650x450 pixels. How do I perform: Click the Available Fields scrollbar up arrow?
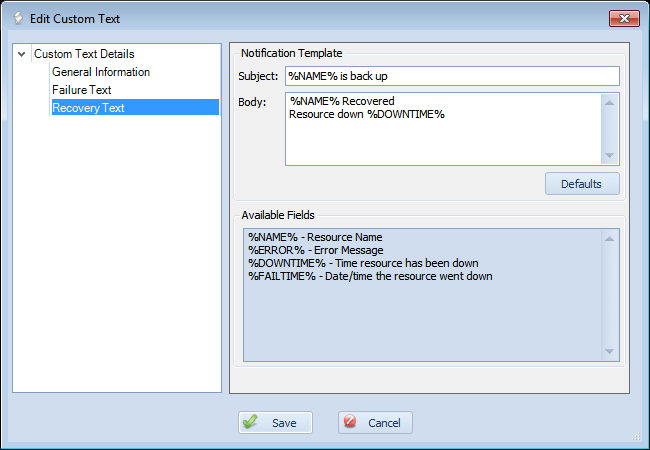tap(609, 238)
